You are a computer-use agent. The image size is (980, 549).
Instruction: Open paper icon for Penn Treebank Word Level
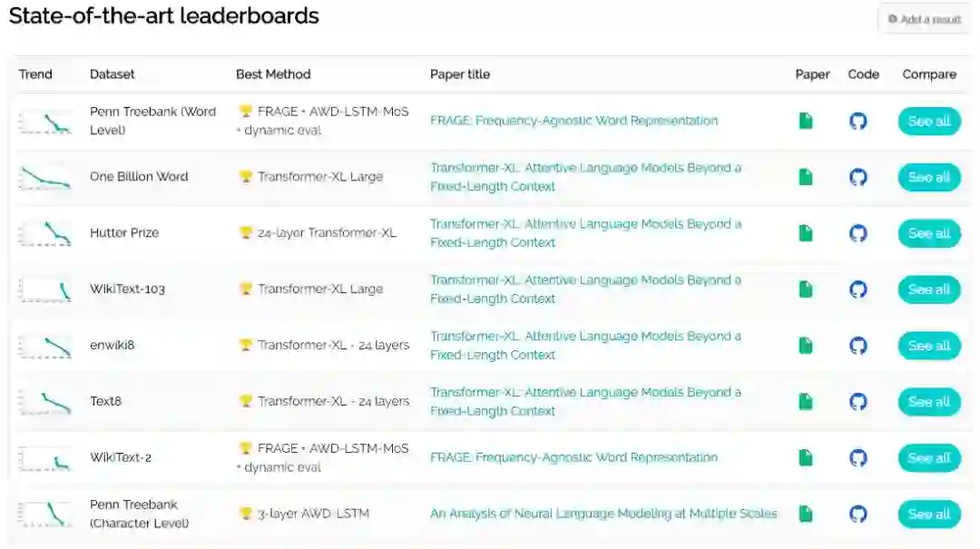click(x=806, y=121)
